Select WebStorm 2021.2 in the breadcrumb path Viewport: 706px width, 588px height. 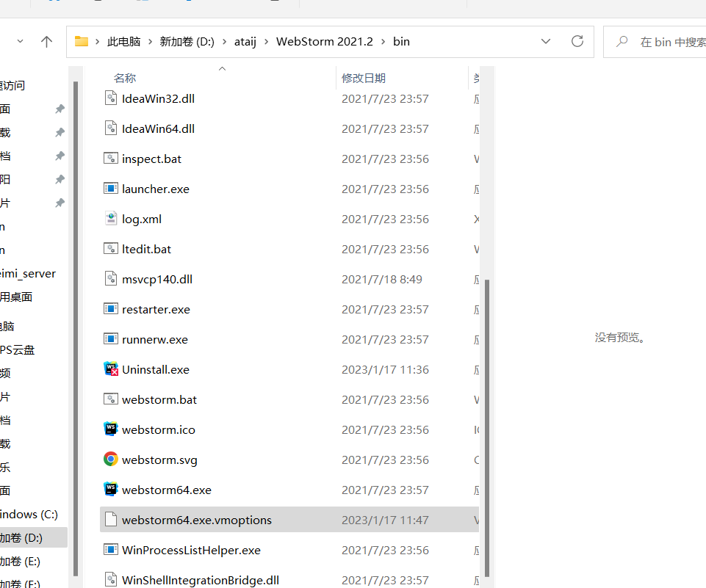[325, 42]
